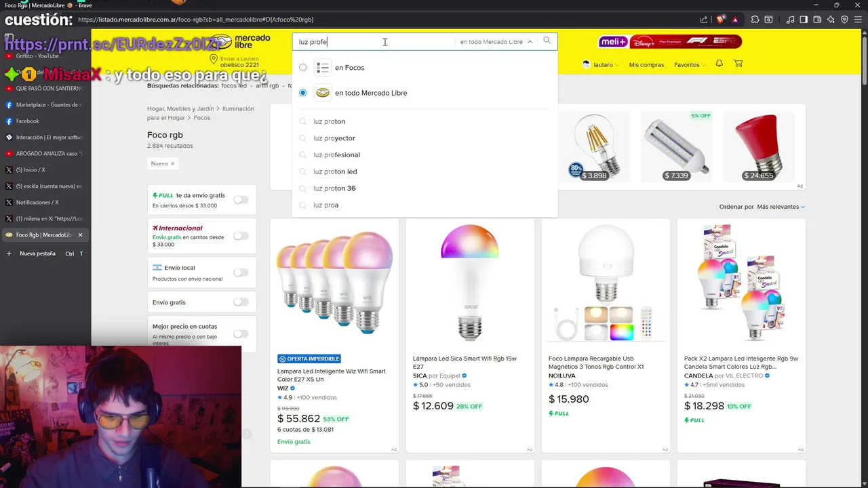Click the Brave Rewards triangle icon

tap(735, 20)
